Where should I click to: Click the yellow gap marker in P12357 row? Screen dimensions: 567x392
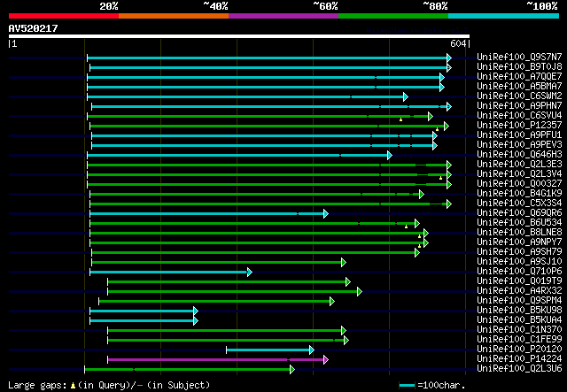(437, 129)
